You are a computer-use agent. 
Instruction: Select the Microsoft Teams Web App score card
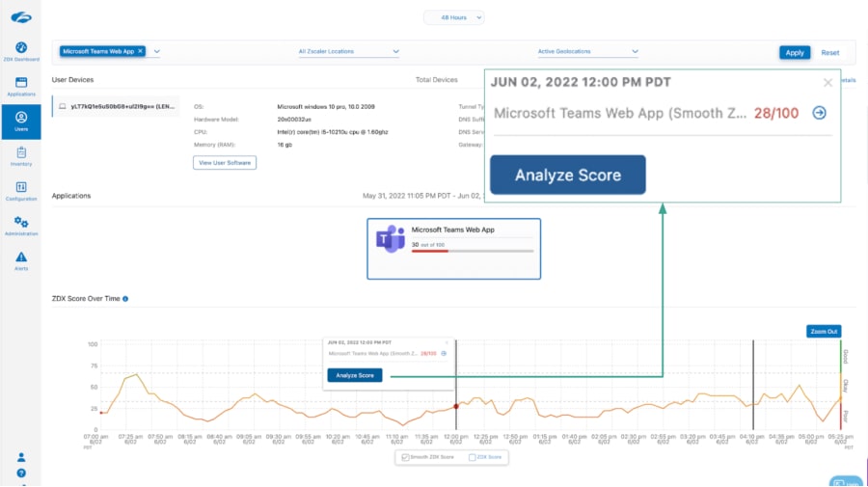[453, 248]
